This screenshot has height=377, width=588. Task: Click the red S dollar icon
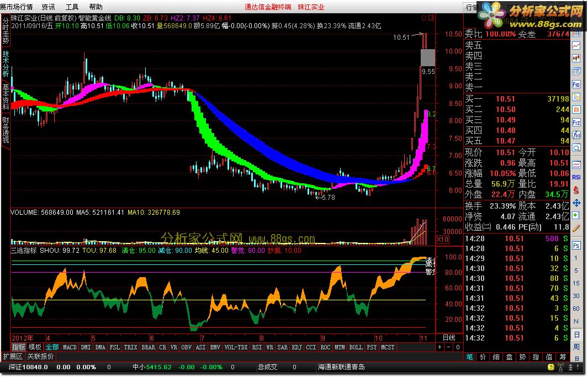point(576,190)
